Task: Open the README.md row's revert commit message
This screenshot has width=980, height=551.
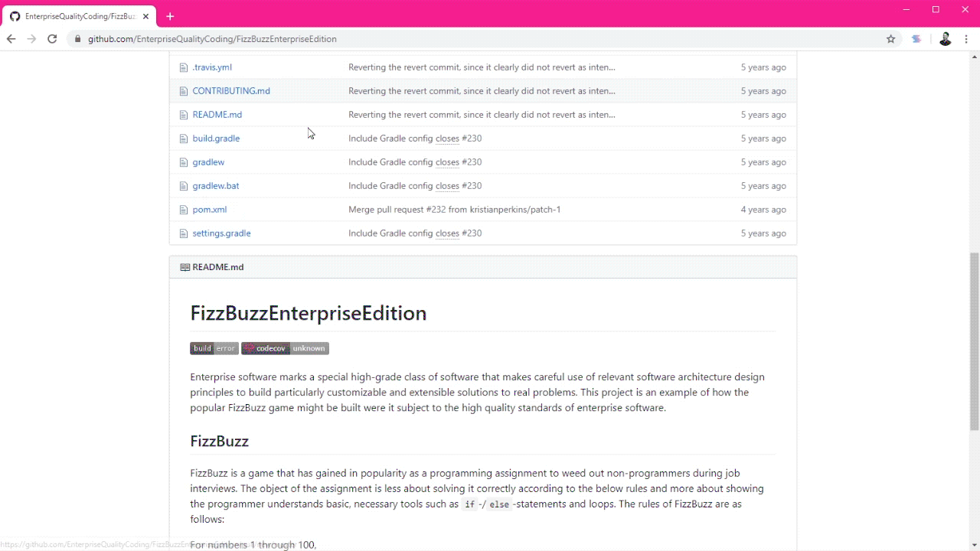Action: (x=482, y=115)
